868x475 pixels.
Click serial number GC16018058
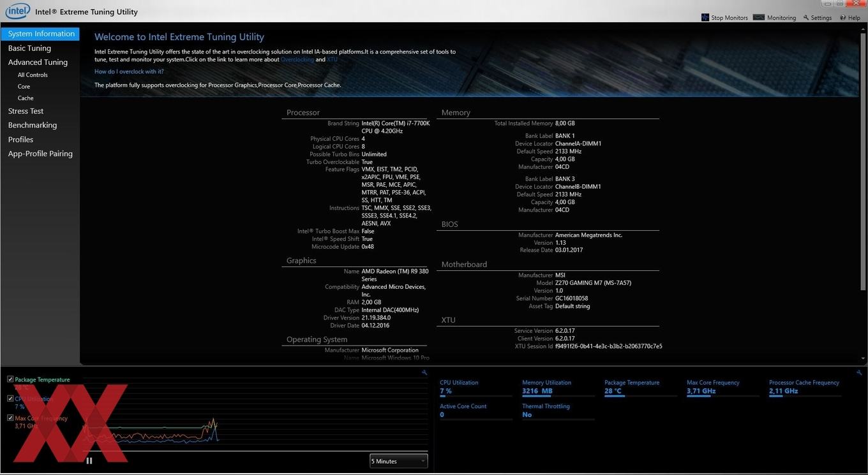(572, 298)
